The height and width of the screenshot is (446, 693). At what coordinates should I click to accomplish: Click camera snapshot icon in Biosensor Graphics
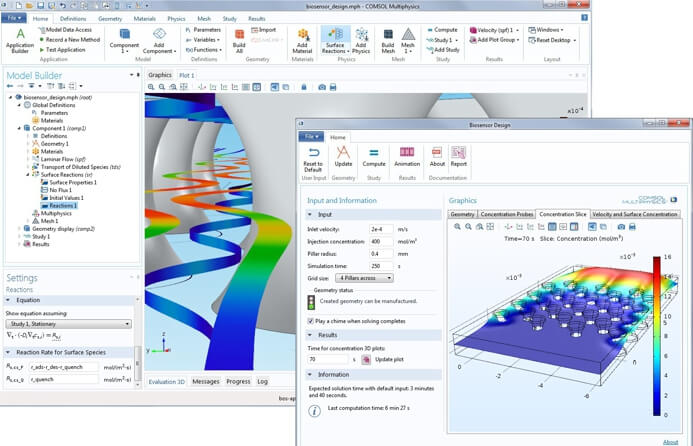point(621,227)
